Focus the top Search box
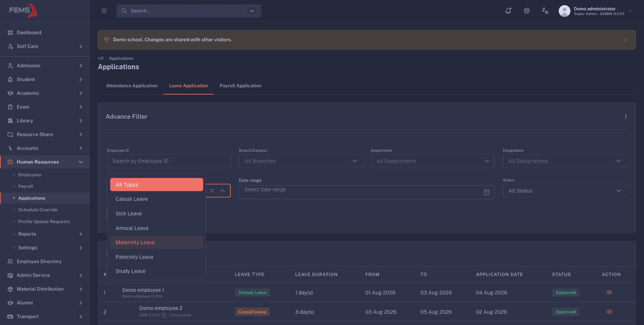The width and height of the screenshot is (644, 325). [x=189, y=11]
